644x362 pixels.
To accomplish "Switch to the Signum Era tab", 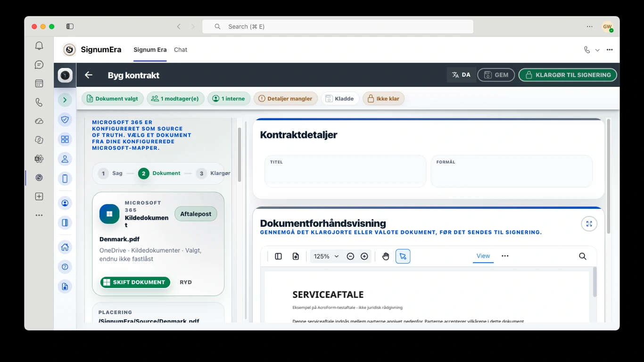I will [x=150, y=49].
